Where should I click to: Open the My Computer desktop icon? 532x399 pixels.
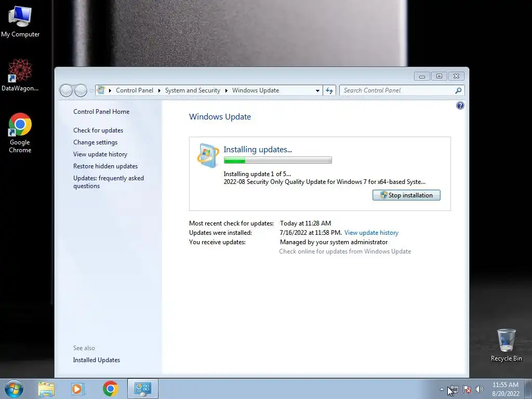click(x=20, y=21)
